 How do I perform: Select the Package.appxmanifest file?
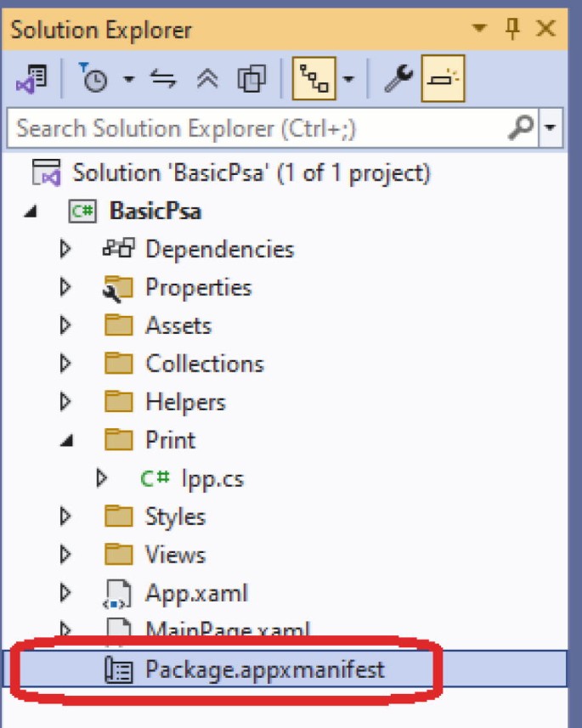264,669
